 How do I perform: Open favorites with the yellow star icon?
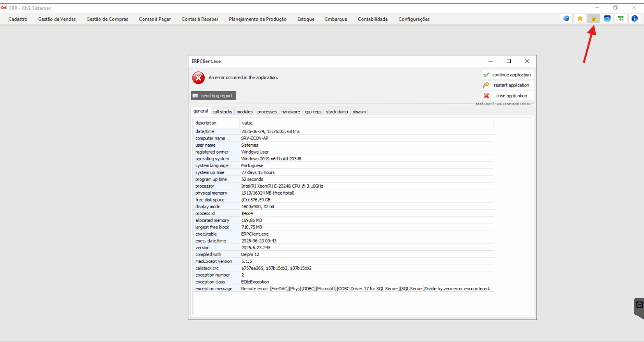(x=580, y=18)
